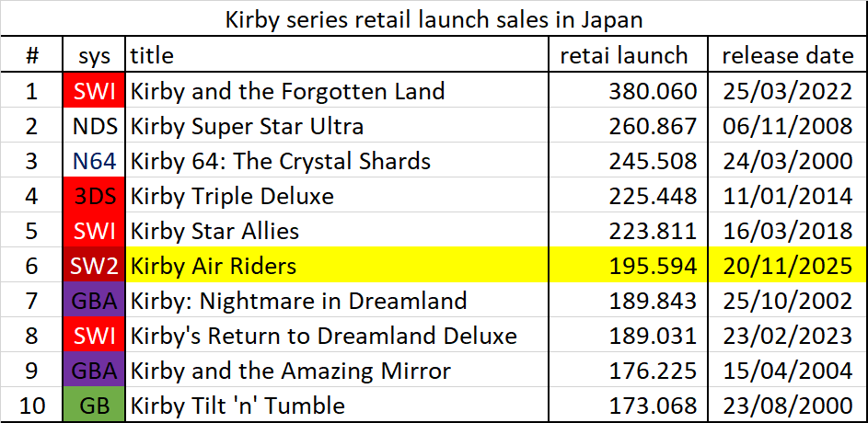
Task: Click the 'Kirby Tilt 'n' Tumble' title cell
Action: 237,406
